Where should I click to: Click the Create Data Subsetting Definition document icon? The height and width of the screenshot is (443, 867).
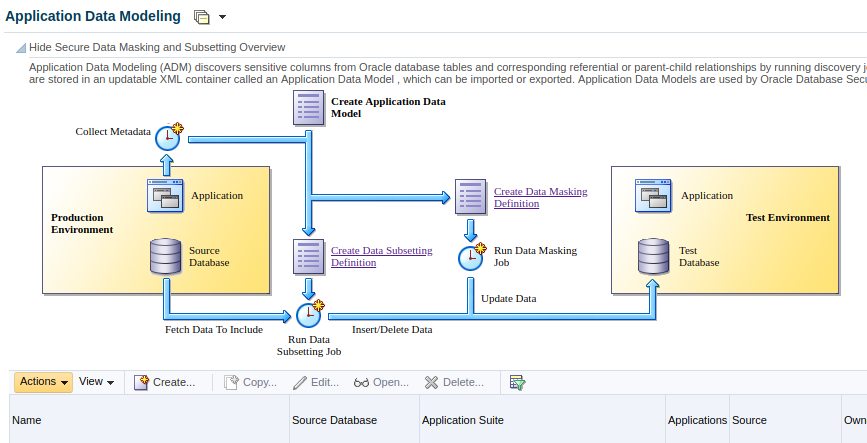309,257
